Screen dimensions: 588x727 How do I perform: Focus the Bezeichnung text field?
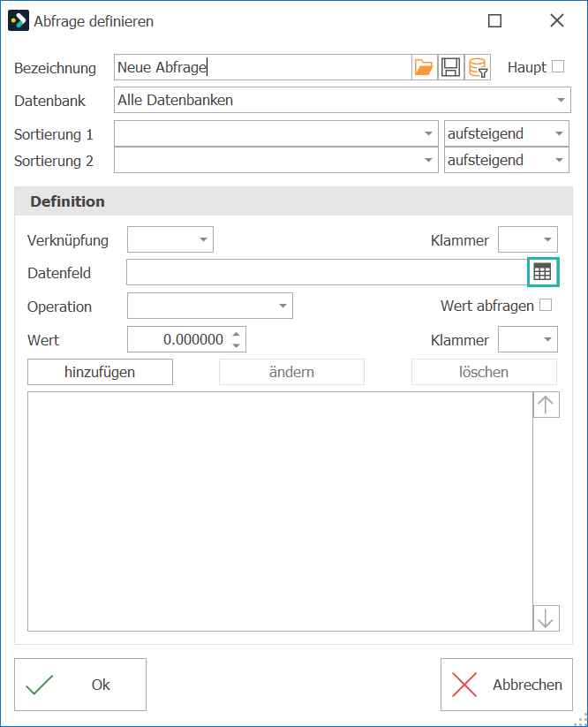click(263, 67)
